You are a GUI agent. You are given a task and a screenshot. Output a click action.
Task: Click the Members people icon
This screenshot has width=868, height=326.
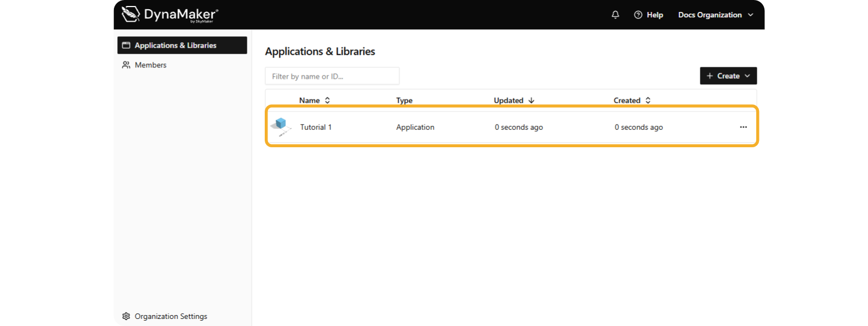coord(126,65)
